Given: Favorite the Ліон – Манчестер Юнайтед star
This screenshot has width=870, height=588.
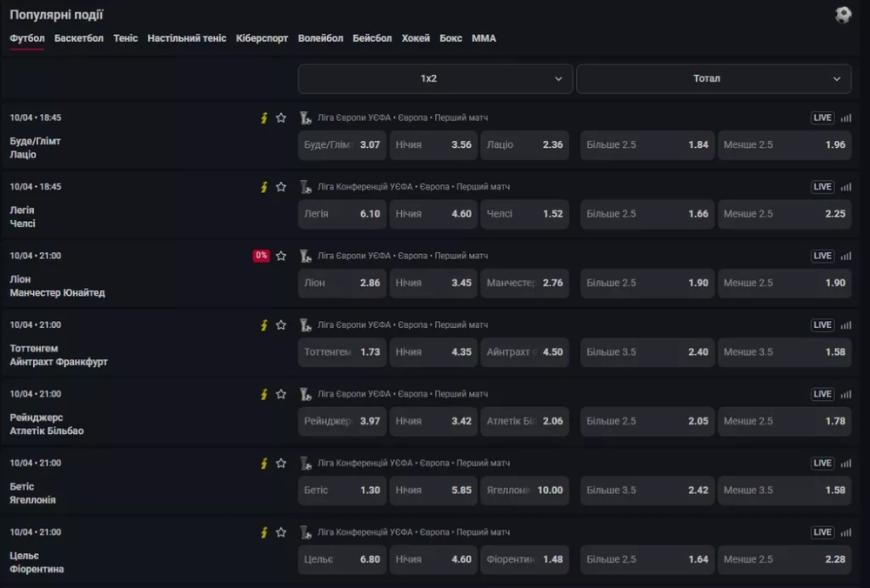Looking at the screenshot, I should click(281, 256).
